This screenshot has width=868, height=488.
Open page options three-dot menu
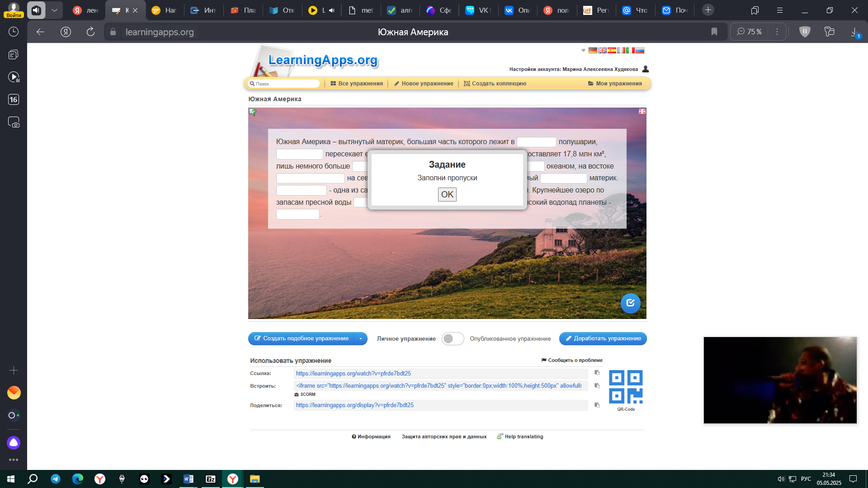(777, 32)
